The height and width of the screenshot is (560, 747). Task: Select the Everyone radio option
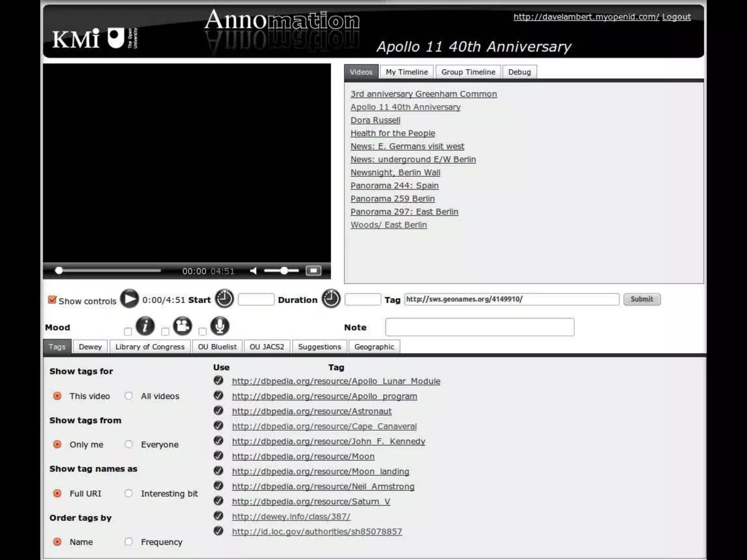[128, 444]
